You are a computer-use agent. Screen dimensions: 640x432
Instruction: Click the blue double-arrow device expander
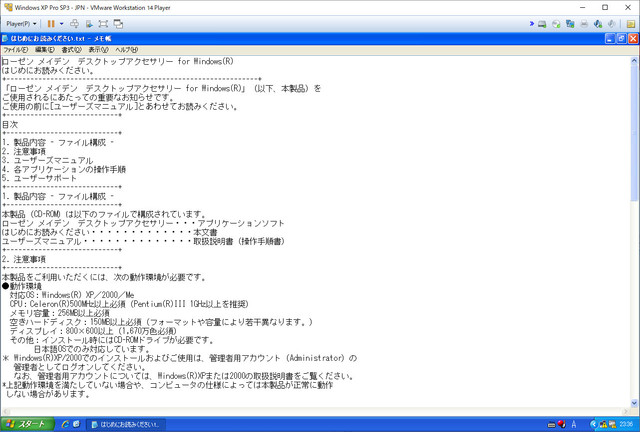(x=531, y=24)
